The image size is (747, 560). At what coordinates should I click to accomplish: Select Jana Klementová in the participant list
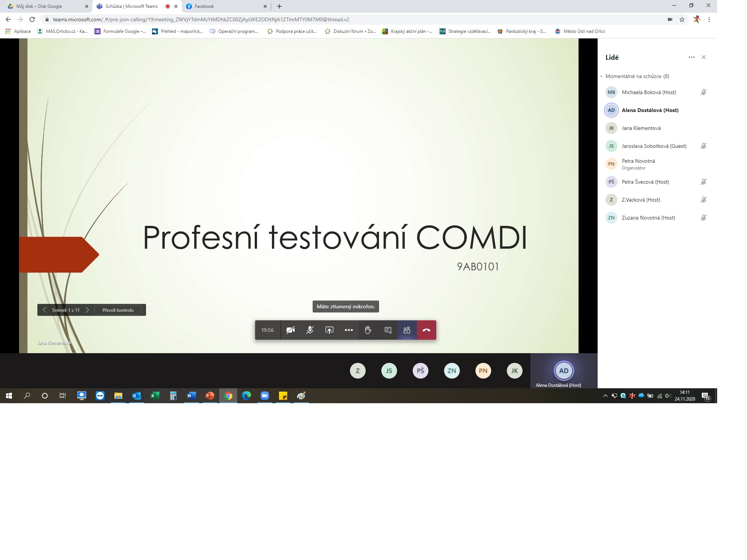coord(641,128)
